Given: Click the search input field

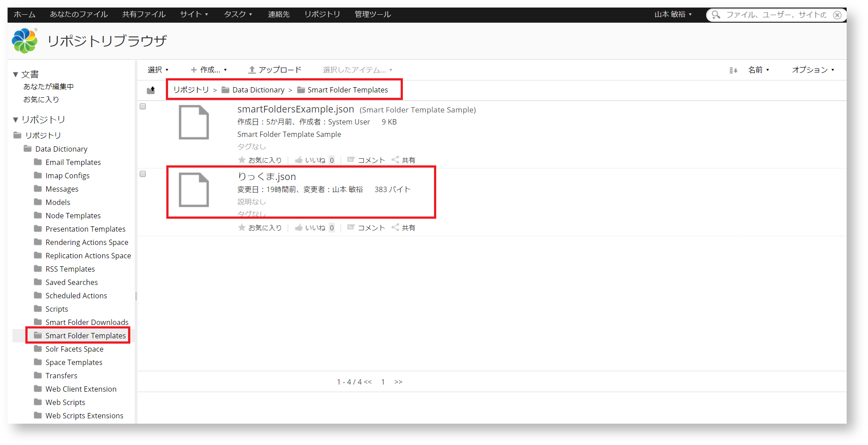Looking at the screenshot, I should 776,15.
